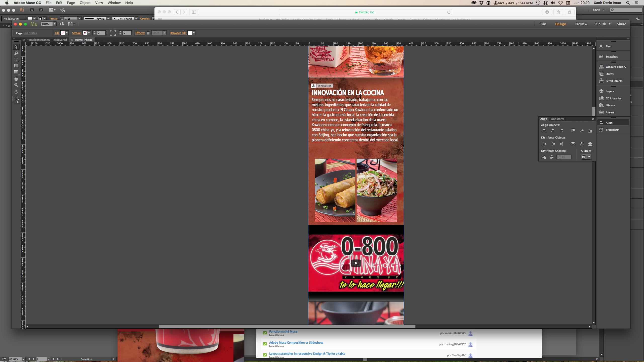Open the view options dropdown
The height and width of the screenshot is (362, 644).
point(71,24)
